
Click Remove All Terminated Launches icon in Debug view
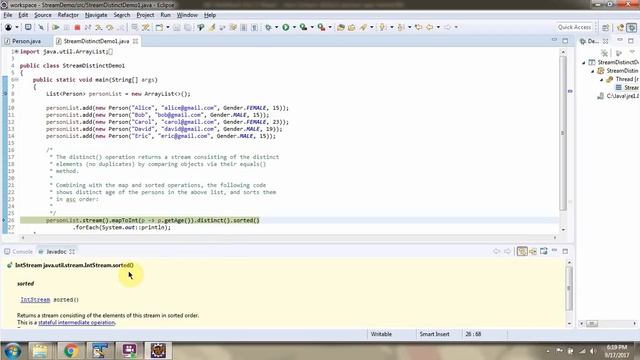coord(604,53)
